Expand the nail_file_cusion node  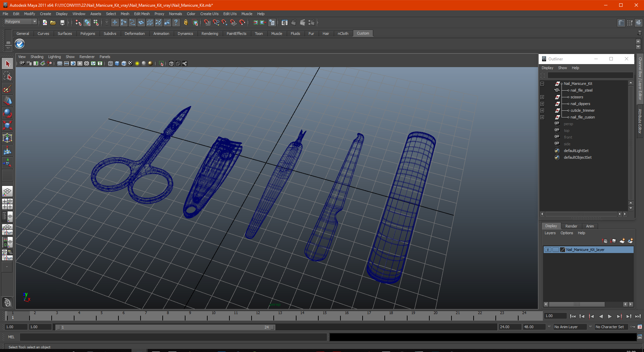click(x=542, y=117)
